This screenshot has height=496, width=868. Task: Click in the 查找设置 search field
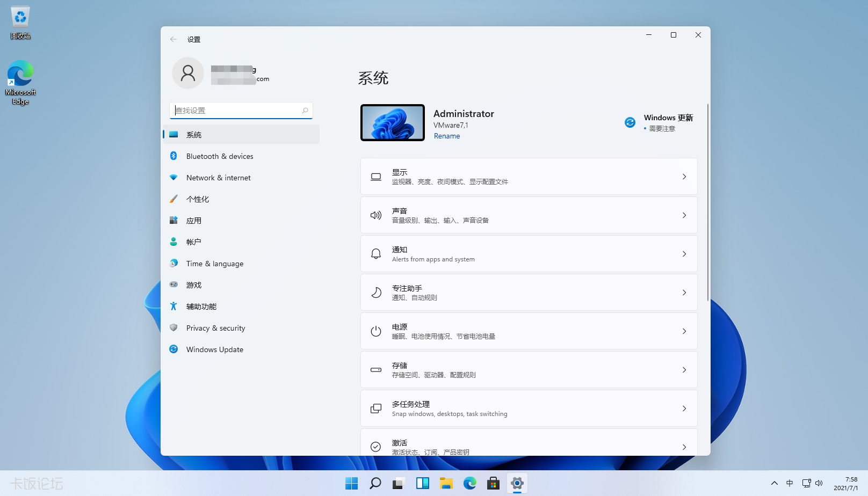(241, 111)
